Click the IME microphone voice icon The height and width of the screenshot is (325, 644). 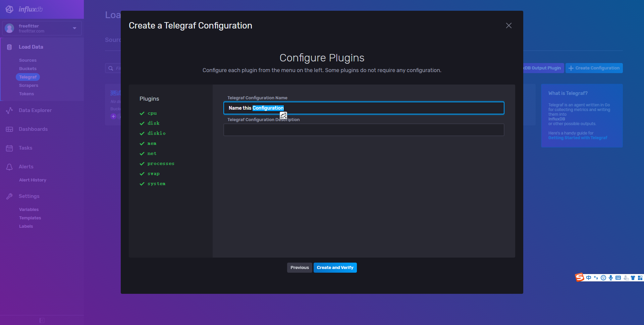pos(611,278)
